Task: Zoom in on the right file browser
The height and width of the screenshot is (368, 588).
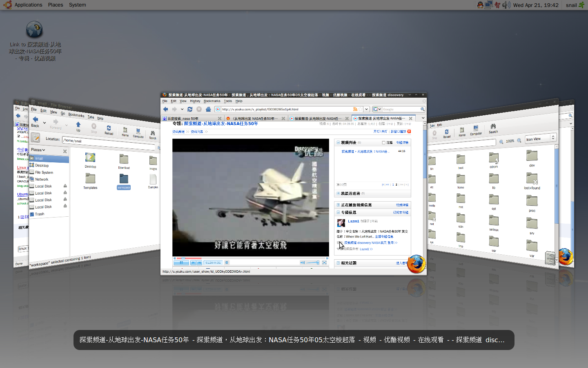Action: pyautogui.click(x=519, y=140)
